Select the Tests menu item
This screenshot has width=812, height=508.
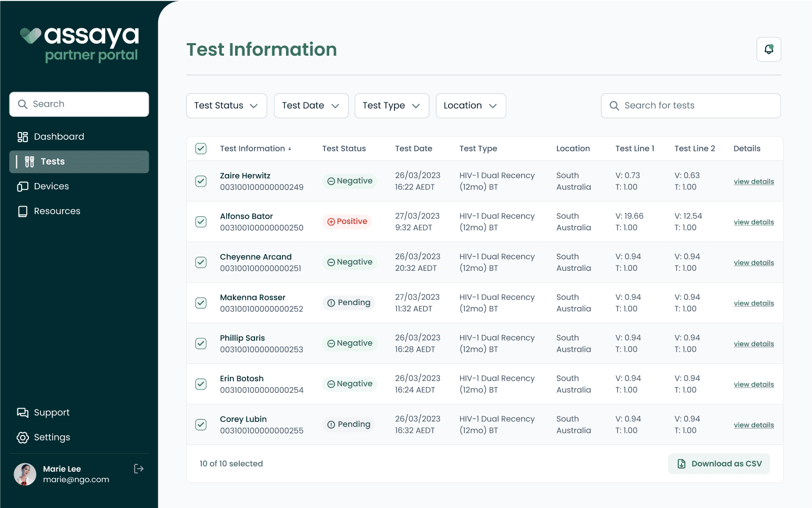pos(79,162)
